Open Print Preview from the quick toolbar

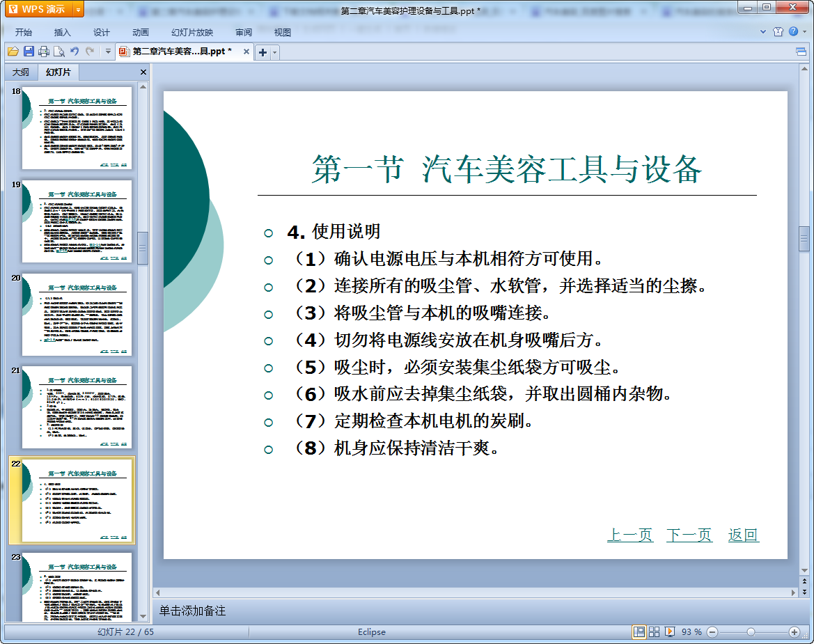coord(59,52)
